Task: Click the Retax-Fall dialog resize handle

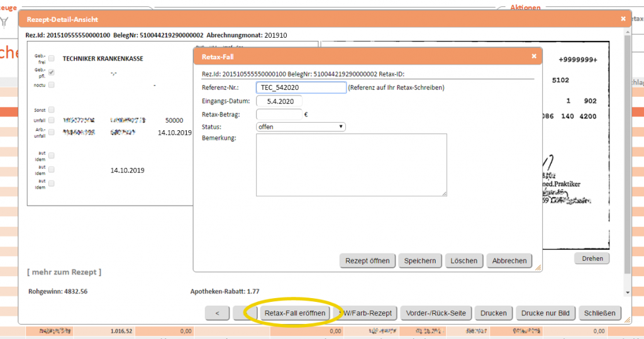Action: click(x=538, y=268)
